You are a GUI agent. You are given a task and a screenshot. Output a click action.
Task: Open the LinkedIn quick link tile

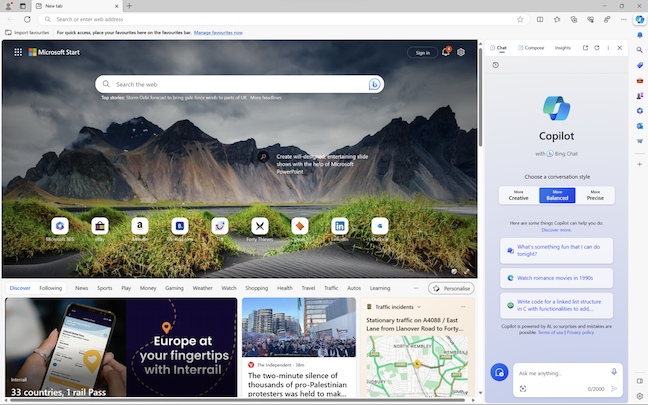pos(340,226)
